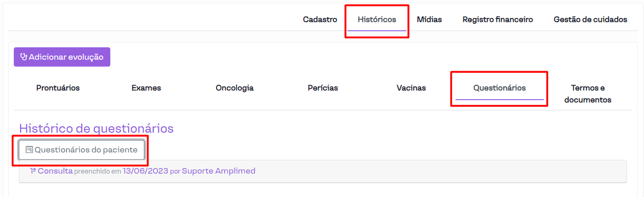The image size is (644, 197).
Task: Go to the Mídias tab
Action: point(429,20)
